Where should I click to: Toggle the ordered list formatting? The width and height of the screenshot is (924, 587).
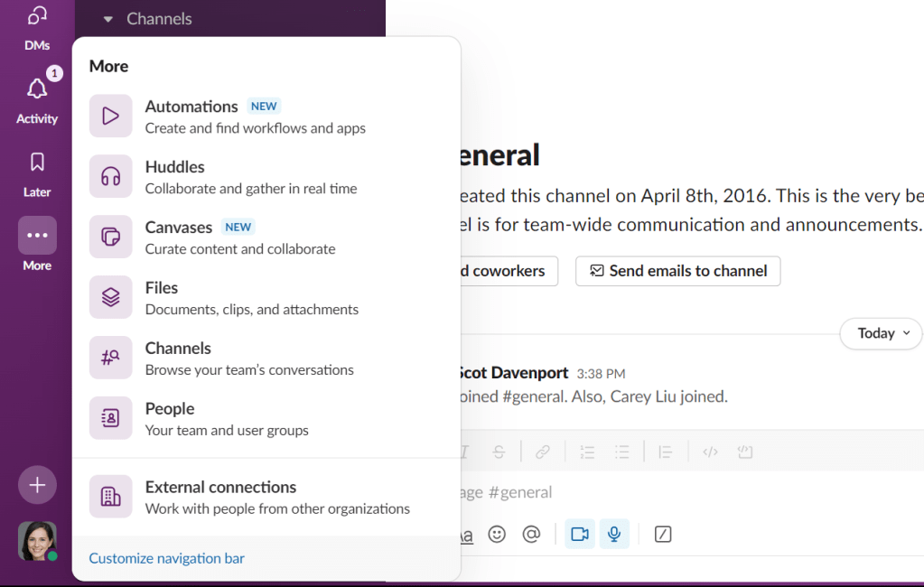point(587,452)
